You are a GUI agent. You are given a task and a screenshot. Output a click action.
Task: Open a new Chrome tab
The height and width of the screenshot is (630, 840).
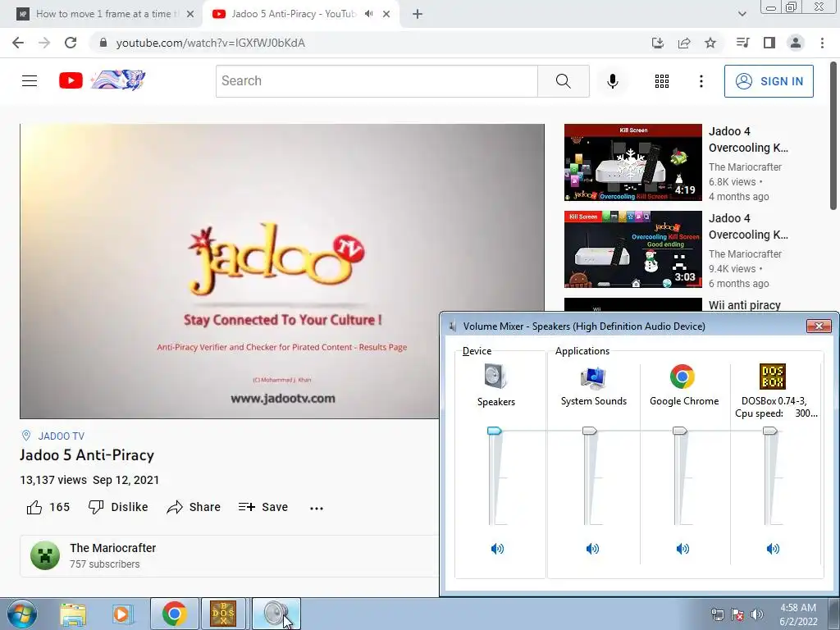coord(418,14)
